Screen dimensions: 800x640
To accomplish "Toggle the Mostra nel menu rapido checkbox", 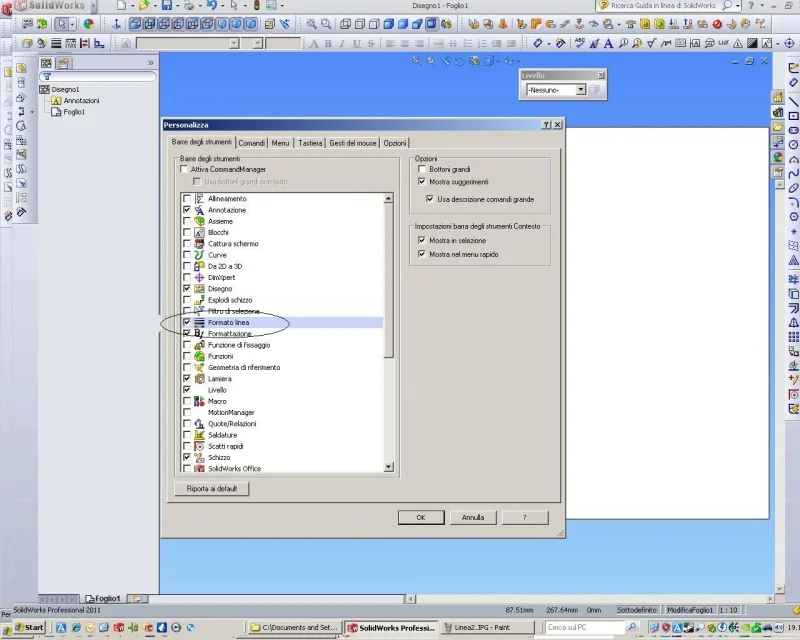I will click(x=422, y=254).
